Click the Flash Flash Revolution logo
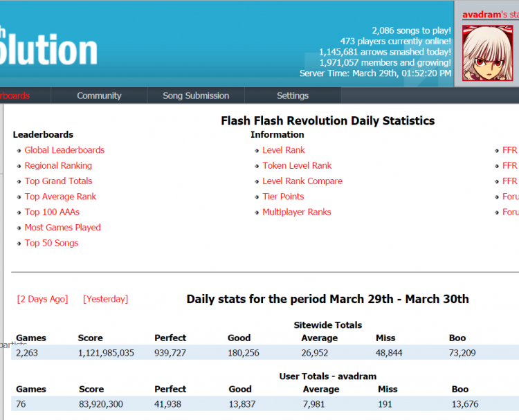This screenshot has width=519, height=420. click(x=48, y=48)
